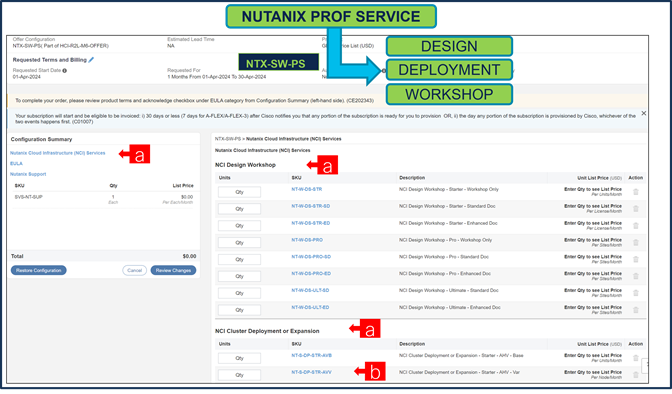
Task: Delete the NT-W-DS-STR row trash icon
Action: (636, 192)
